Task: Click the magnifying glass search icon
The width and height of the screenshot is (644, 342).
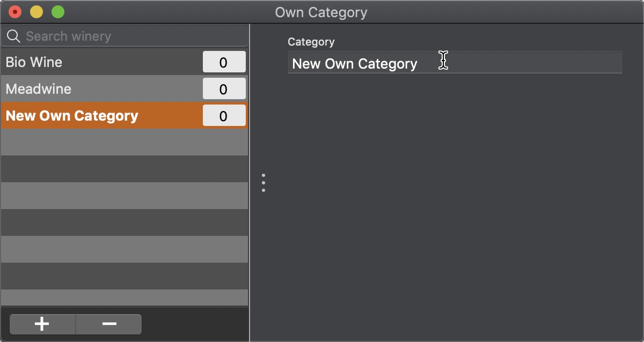Action: [x=14, y=36]
